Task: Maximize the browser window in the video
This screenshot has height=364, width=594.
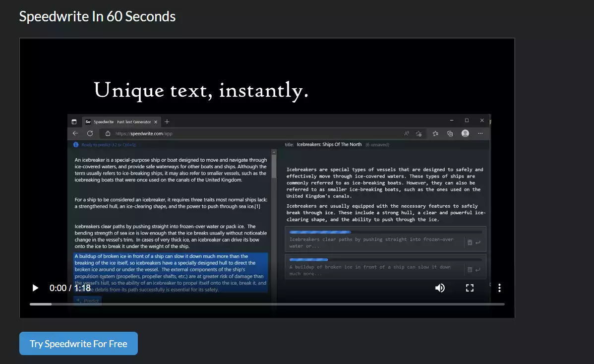Action: click(467, 121)
